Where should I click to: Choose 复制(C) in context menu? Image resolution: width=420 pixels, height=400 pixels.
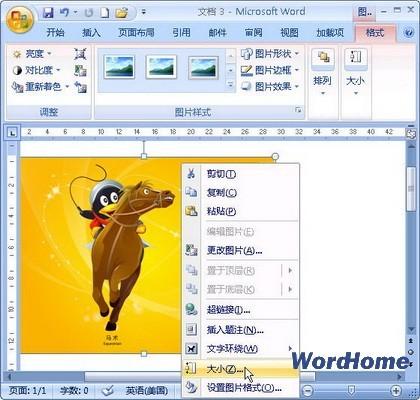click(x=240, y=192)
